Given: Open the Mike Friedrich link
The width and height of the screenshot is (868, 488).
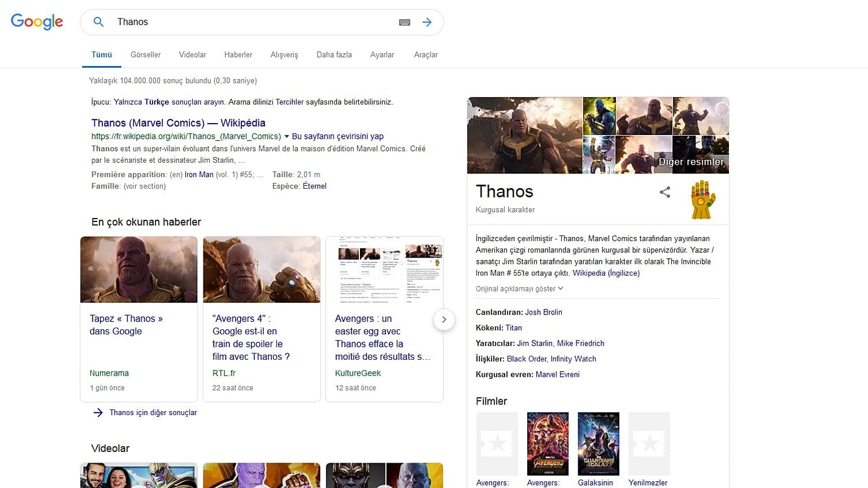Looking at the screenshot, I should pos(580,343).
